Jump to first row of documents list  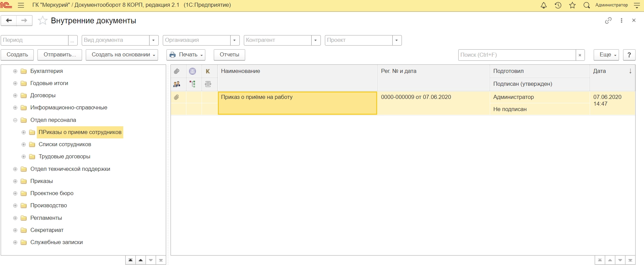pyautogui.click(x=600, y=260)
